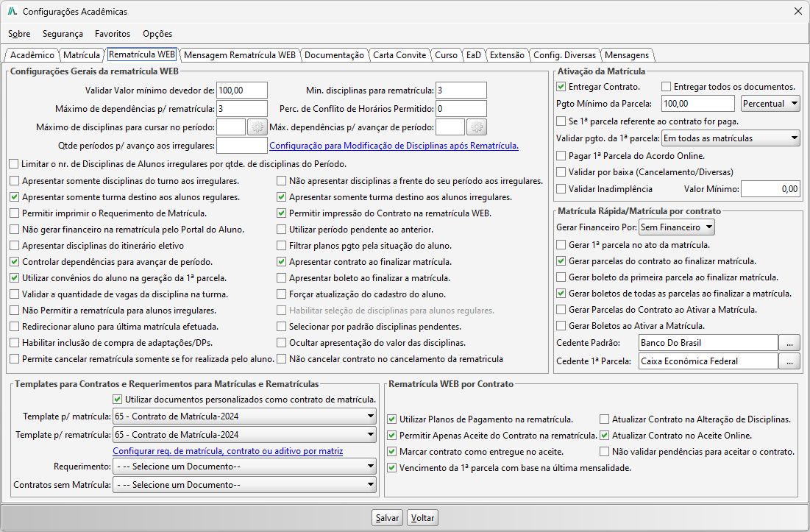Open Cedente 1ª Parcela browse ellipsis button
Image resolution: width=810 pixels, height=532 pixels.
pos(789,361)
